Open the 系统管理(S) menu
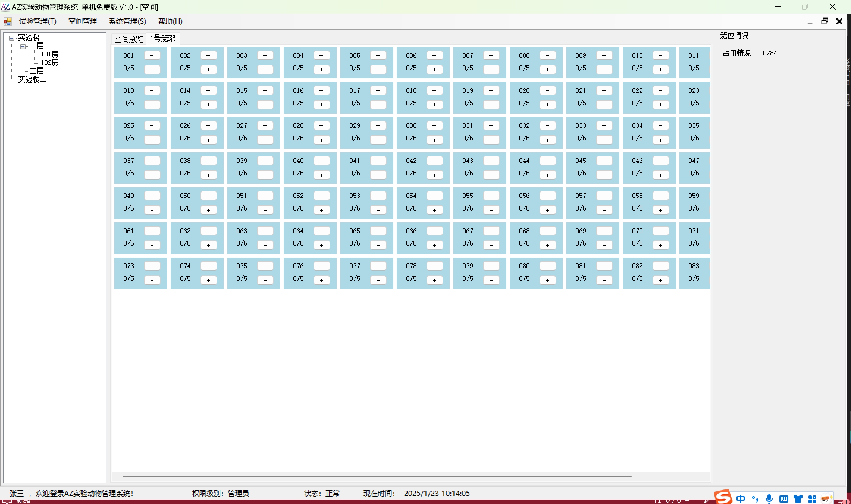 click(x=127, y=21)
